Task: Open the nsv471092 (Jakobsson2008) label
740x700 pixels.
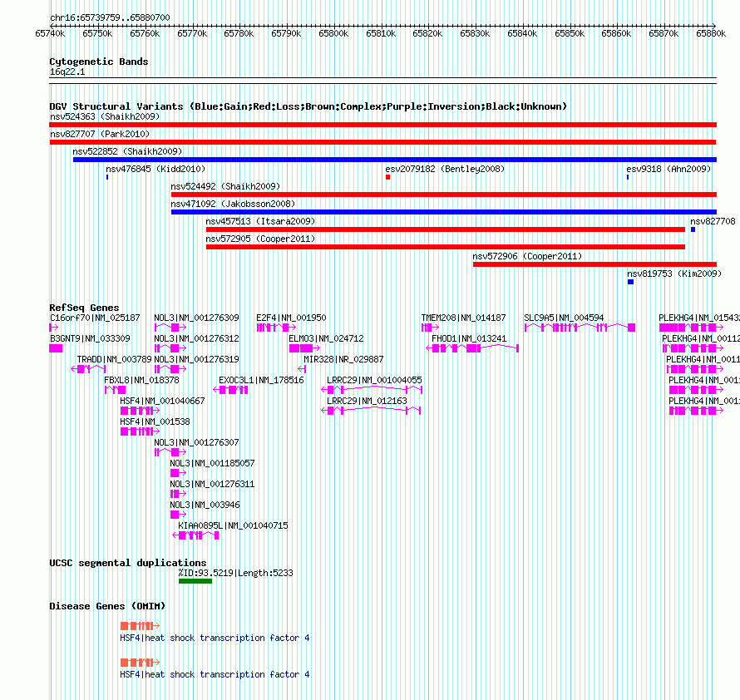Action: 233,204
